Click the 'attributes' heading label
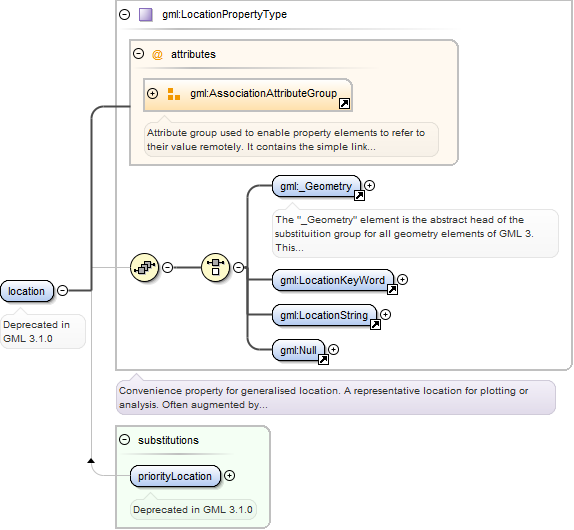This screenshot has width=574, height=530. pyautogui.click(x=193, y=55)
